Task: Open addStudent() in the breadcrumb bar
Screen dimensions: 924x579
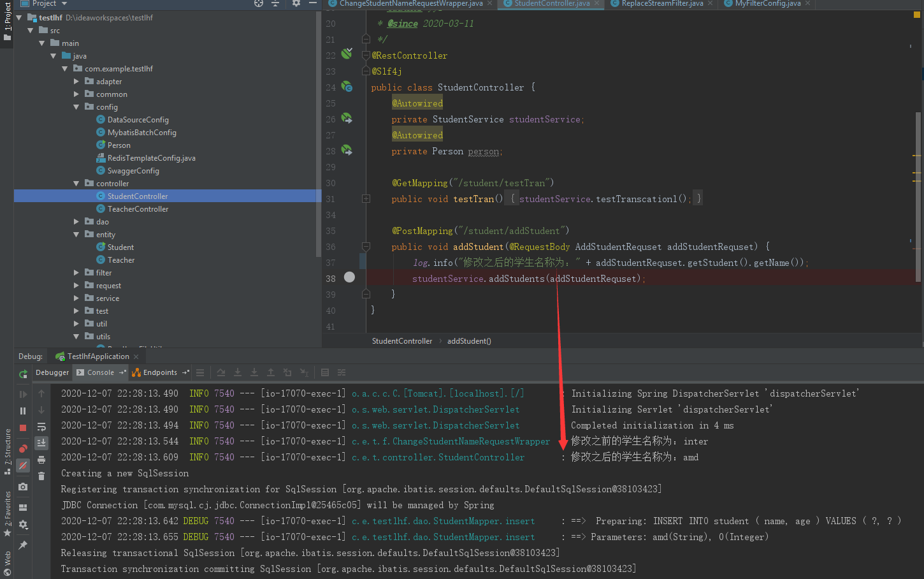Action: [x=469, y=341]
